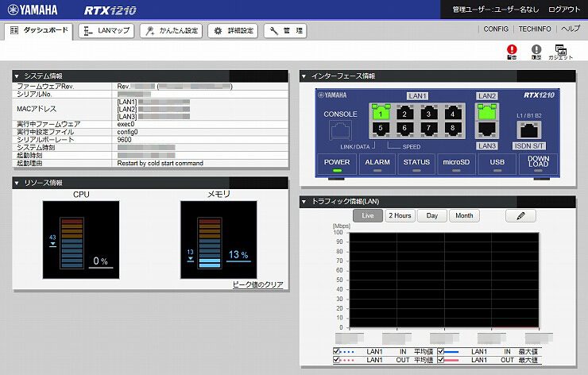Viewport: 588px width, 375px height.
Task: Click the YAMAHA logo in header
Action: (x=33, y=10)
